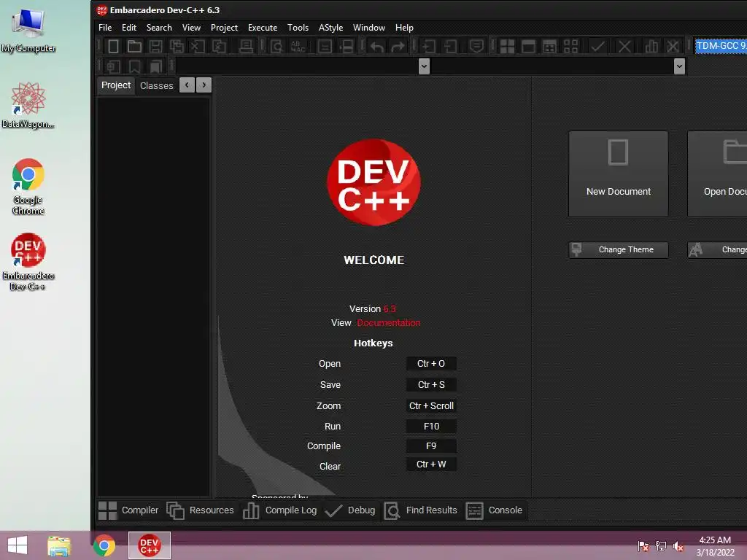Screen dimensions: 747x560
Task: Click the Save floppy-disk toolbar icon
Action: click(x=155, y=46)
